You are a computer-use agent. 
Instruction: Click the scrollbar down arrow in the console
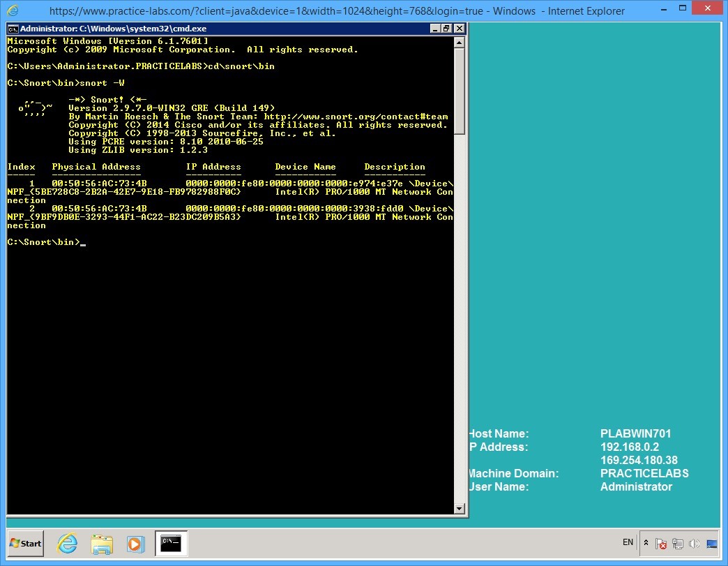tap(460, 508)
